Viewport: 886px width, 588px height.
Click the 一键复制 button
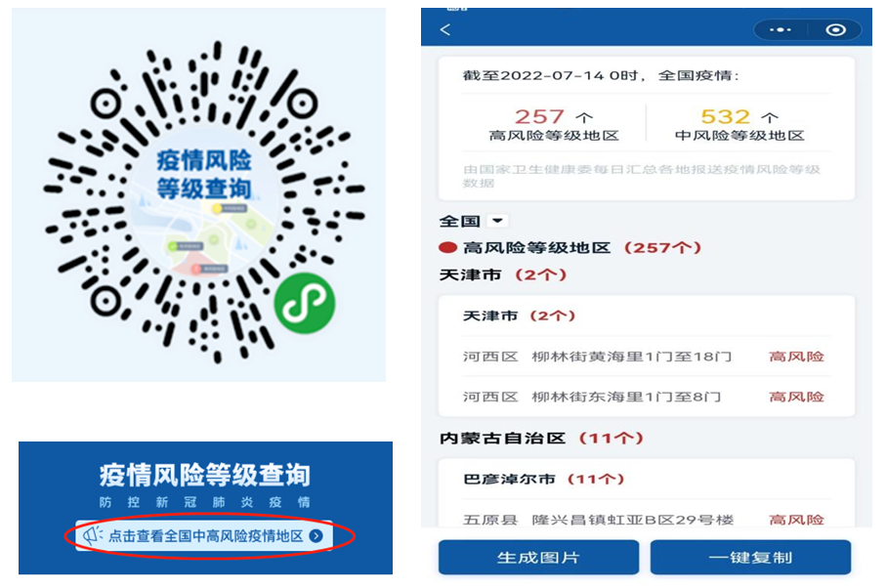tap(750, 557)
